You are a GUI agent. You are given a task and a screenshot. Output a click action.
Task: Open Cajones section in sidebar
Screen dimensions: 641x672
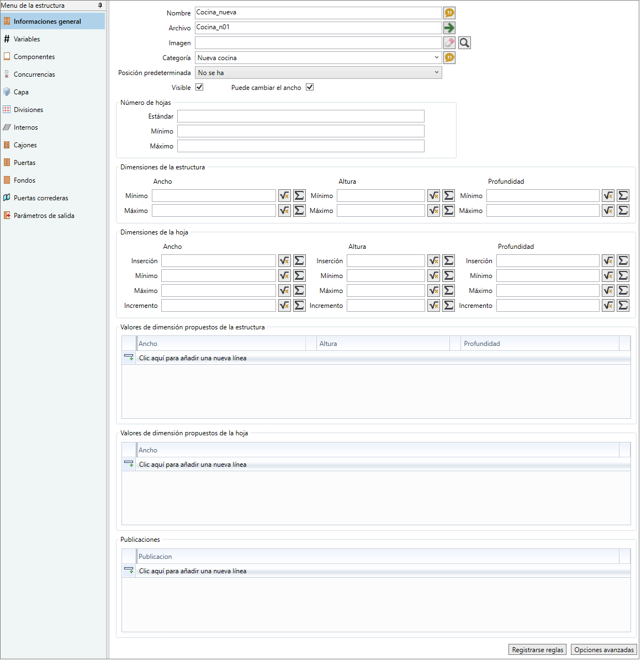tap(52, 145)
